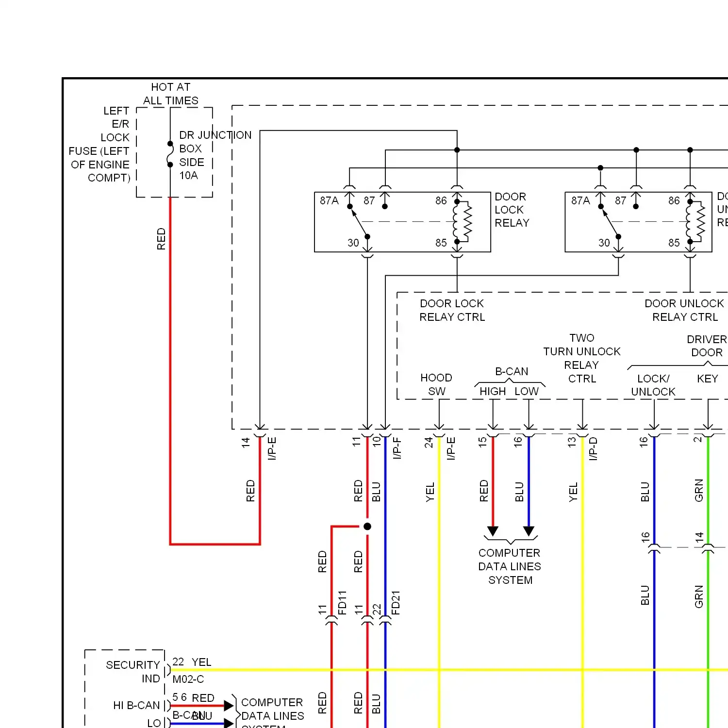The image size is (728, 728).
Task: Click the 'LEFT E/R LOCK FUSE' description text
Action: coord(100,145)
